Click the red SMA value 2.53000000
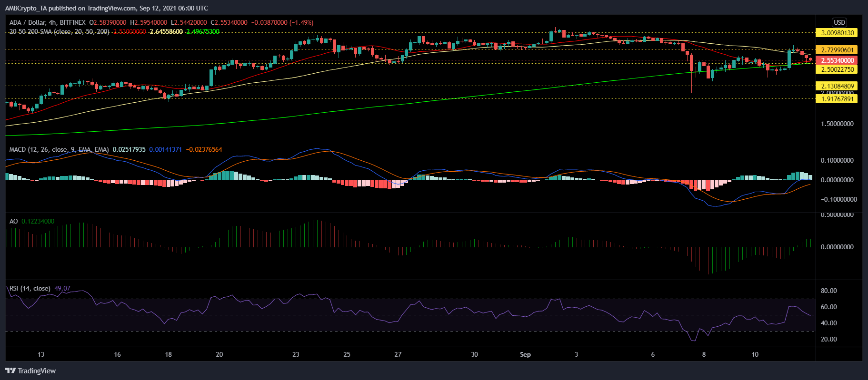Viewport: 868px width, 380px height. tap(130, 32)
